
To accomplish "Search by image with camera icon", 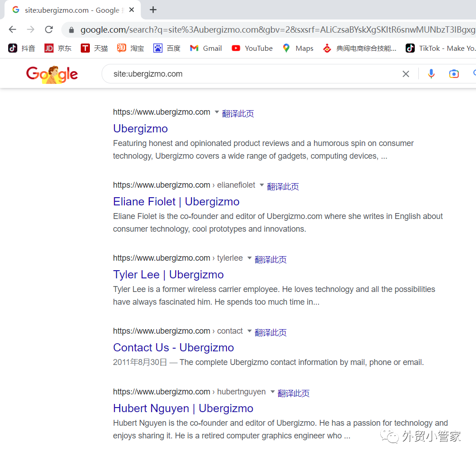I will click(454, 74).
